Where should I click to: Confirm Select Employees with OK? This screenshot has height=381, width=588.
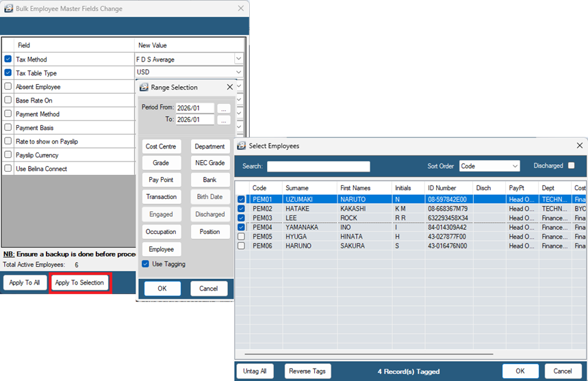520,371
